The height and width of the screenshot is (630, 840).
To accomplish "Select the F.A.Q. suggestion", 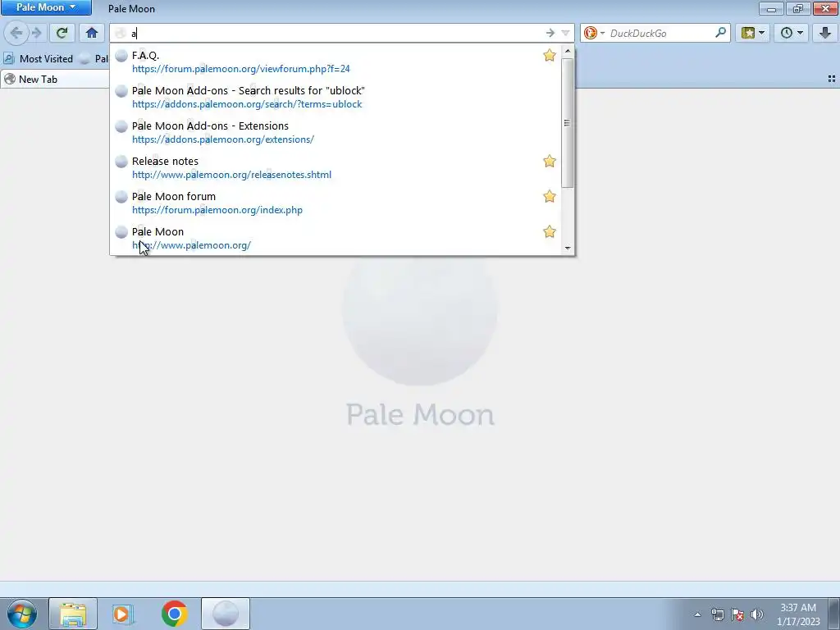I will pos(145,55).
